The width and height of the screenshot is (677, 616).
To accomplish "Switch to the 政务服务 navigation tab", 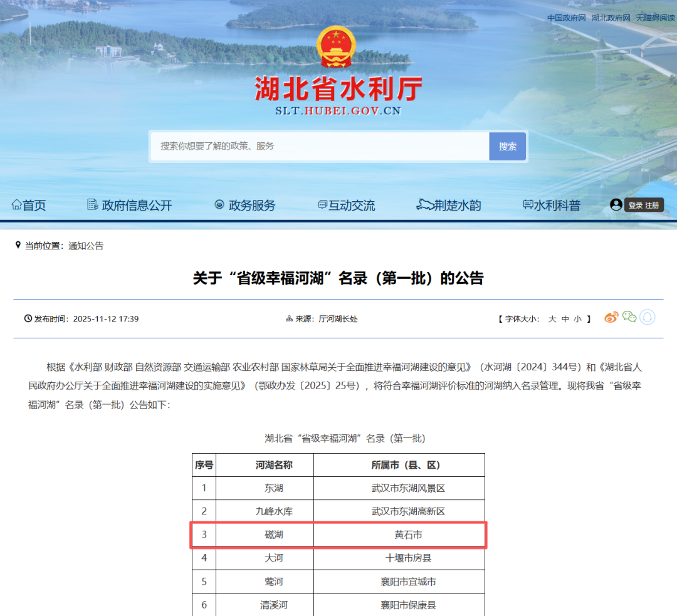I will (x=244, y=205).
